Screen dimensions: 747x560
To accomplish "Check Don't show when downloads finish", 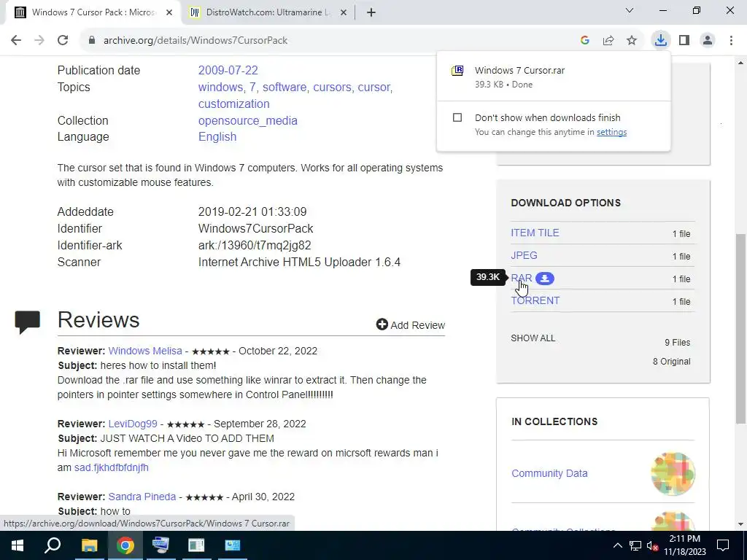I will point(457,117).
